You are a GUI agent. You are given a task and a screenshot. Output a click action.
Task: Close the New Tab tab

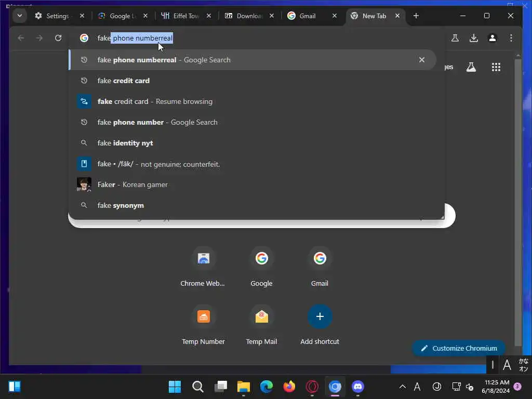point(397,16)
